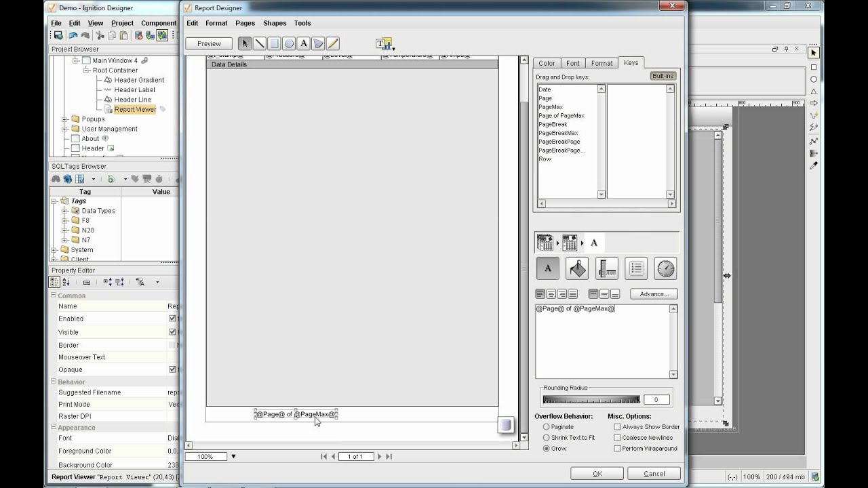Open the table/graph insert toolbar icon
This screenshot has width=868, height=488.
(384, 44)
